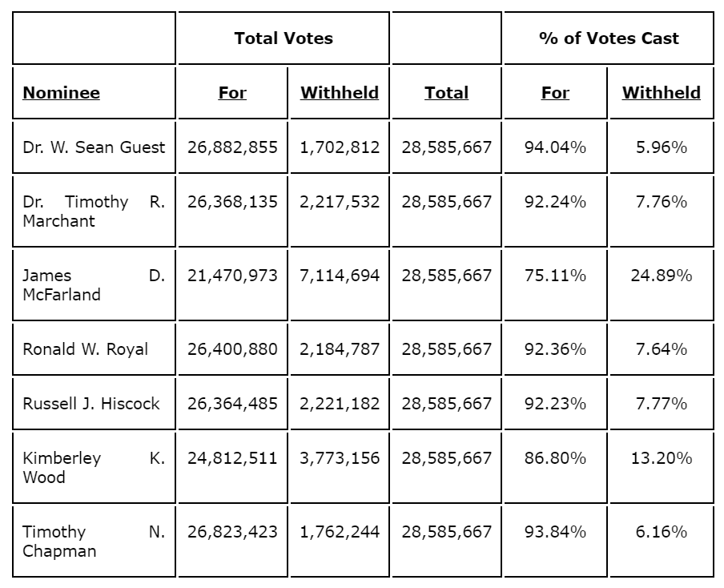Image resolution: width=724 pixels, height=588 pixels.
Task: Click the underlined Total column header
Action: (x=446, y=93)
